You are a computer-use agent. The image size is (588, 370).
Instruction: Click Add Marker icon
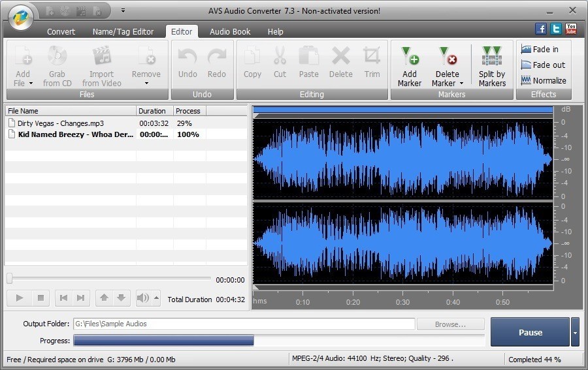coord(410,56)
